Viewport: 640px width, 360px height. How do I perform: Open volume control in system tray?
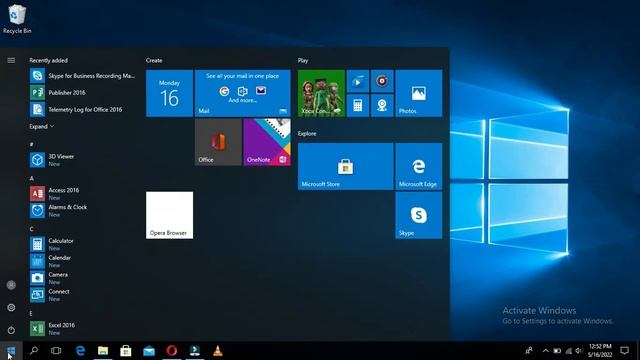pos(579,351)
